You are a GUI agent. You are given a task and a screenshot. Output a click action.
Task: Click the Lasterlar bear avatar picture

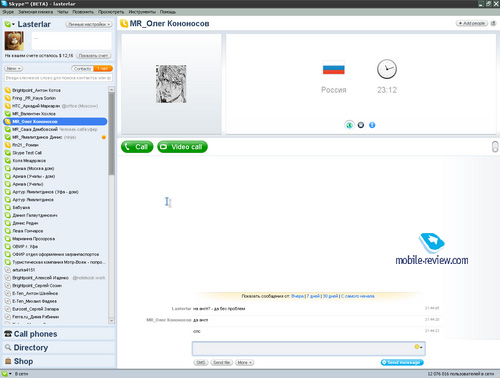14,41
